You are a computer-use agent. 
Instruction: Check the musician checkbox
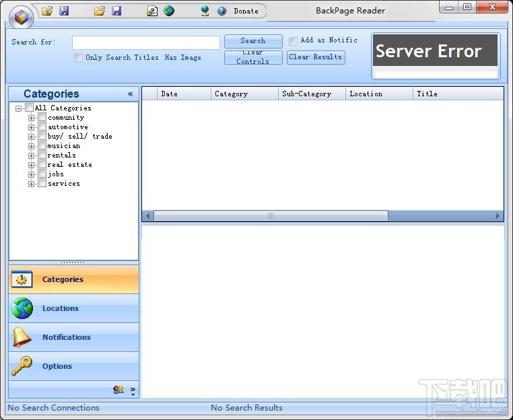(x=42, y=145)
